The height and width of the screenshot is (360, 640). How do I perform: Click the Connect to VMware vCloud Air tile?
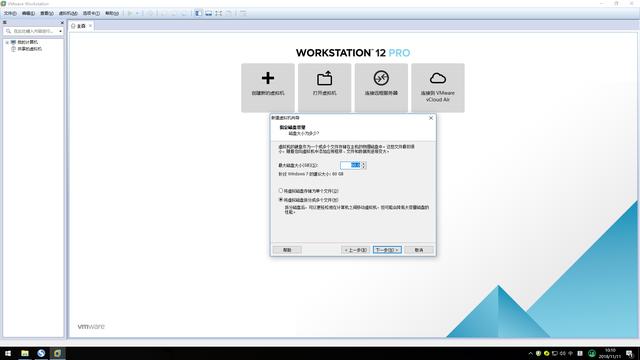[438, 87]
